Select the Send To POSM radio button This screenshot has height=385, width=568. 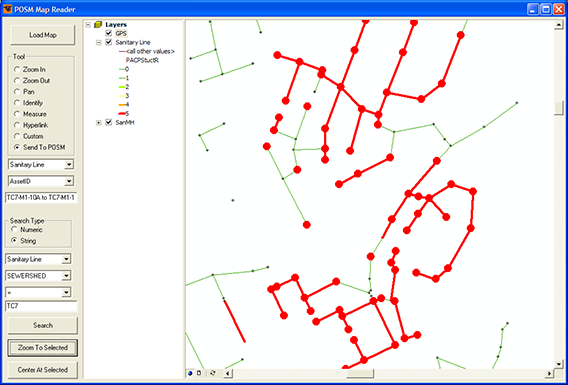[x=17, y=147]
